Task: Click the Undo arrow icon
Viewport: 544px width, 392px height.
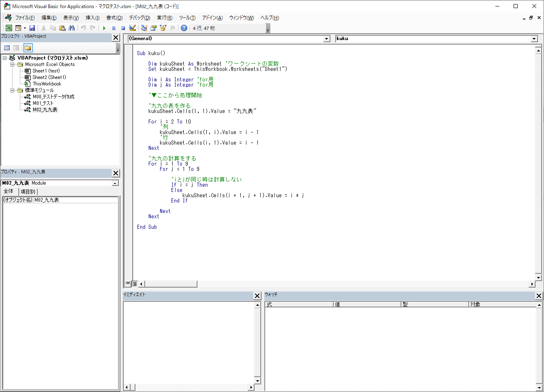Action: (83, 28)
